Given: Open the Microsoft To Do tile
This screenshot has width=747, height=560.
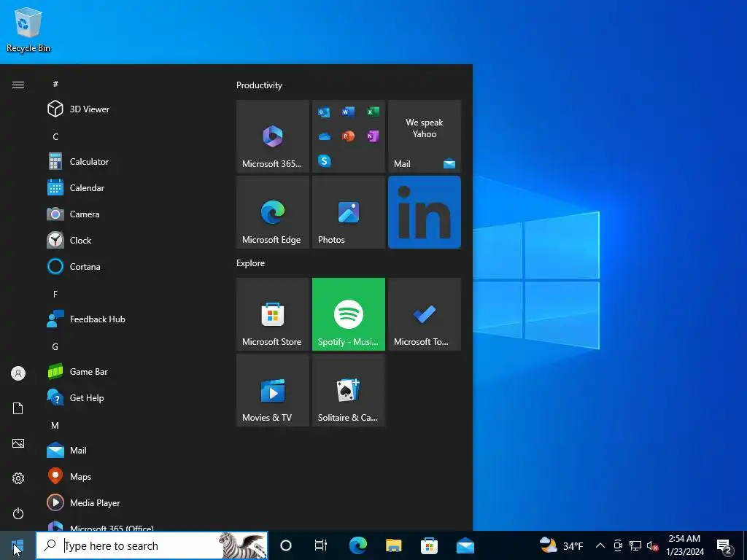Looking at the screenshot, I should [425, 314].
